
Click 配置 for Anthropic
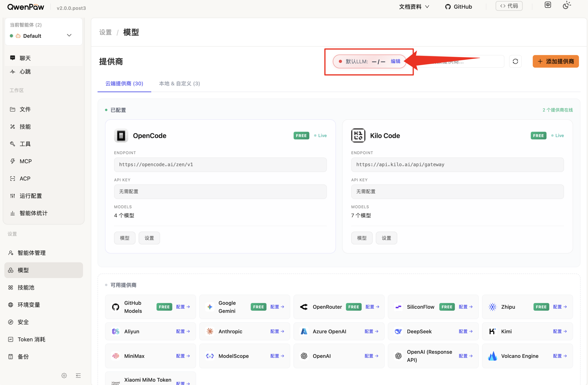pyautogui.click(x=277, y=331)
